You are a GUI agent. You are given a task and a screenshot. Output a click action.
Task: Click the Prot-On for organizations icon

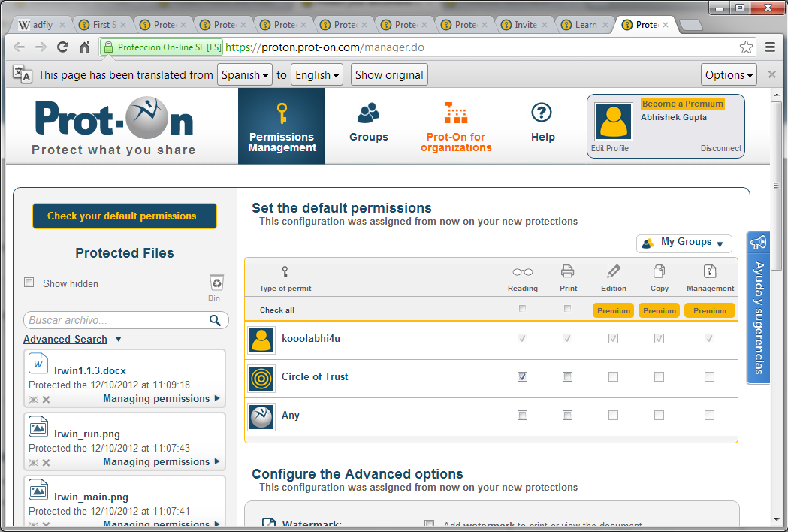(x=455, y=113)
